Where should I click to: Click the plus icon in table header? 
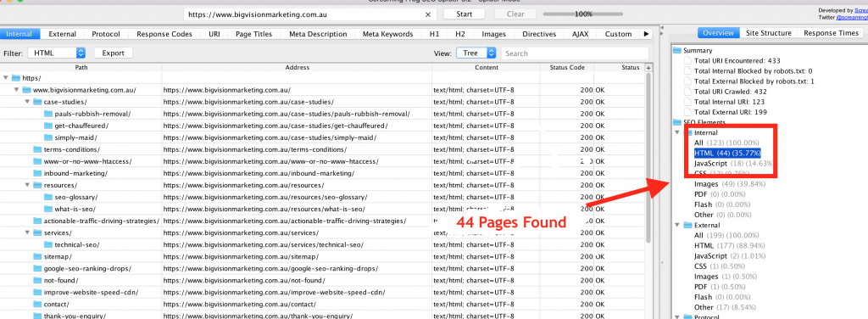648,68
